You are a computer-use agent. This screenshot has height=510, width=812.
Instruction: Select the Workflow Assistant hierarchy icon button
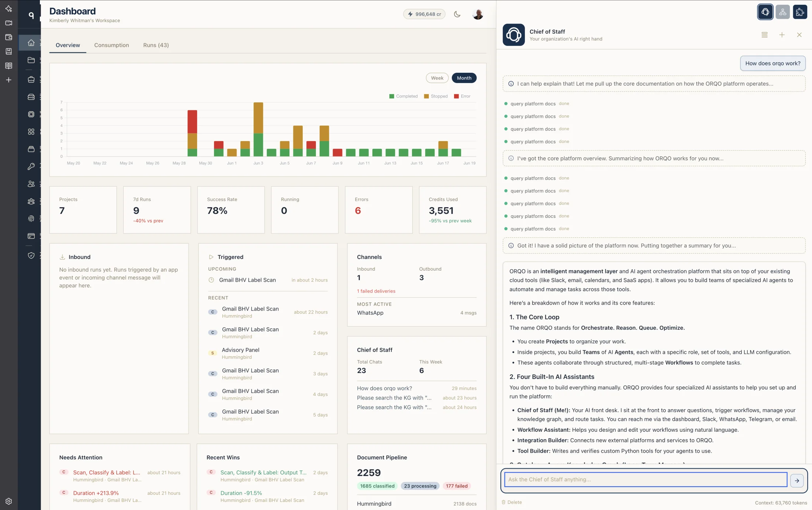(x=782, y=12)
